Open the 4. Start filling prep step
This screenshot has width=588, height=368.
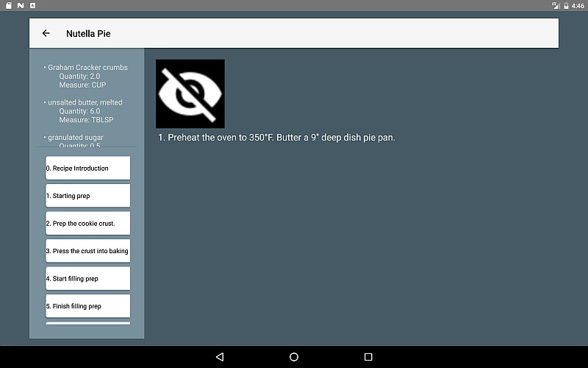click(88, 278)
